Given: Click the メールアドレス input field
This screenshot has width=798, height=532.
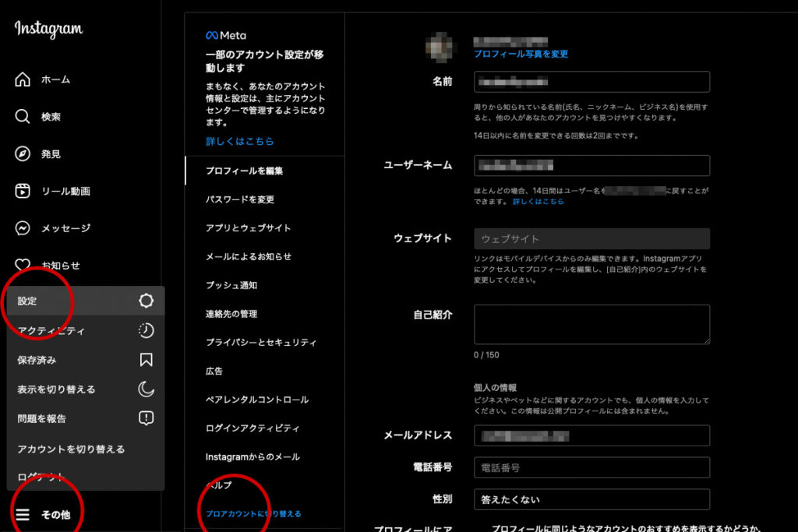Looking at the screenshot, I should pyautogui.click(x=591, y=435).
